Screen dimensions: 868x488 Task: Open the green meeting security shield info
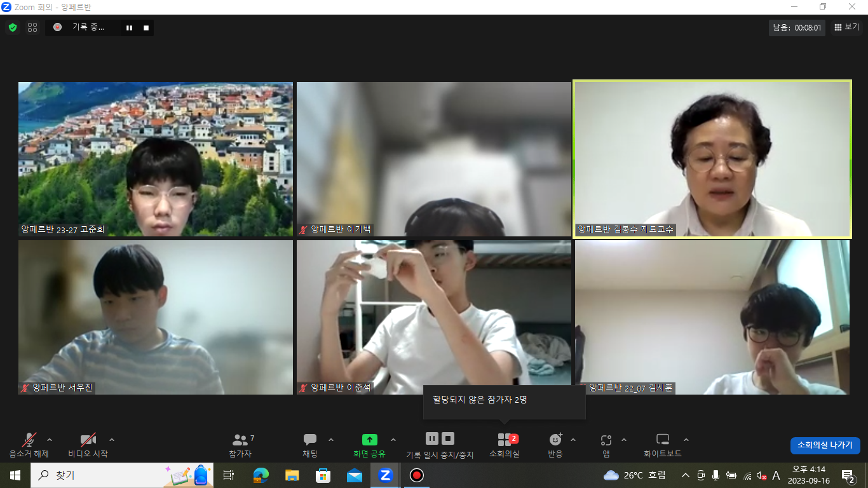[13, 27]
